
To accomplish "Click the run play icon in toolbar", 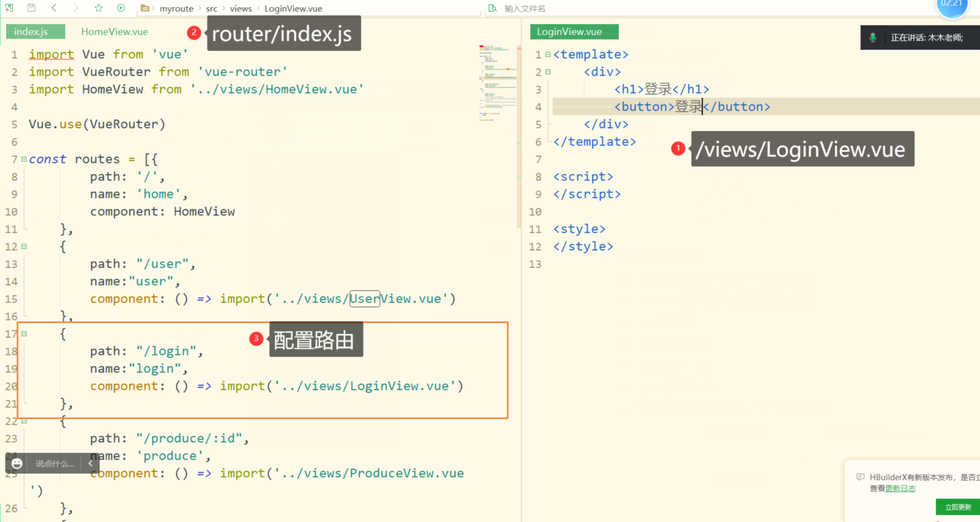I will click(121, 8).
